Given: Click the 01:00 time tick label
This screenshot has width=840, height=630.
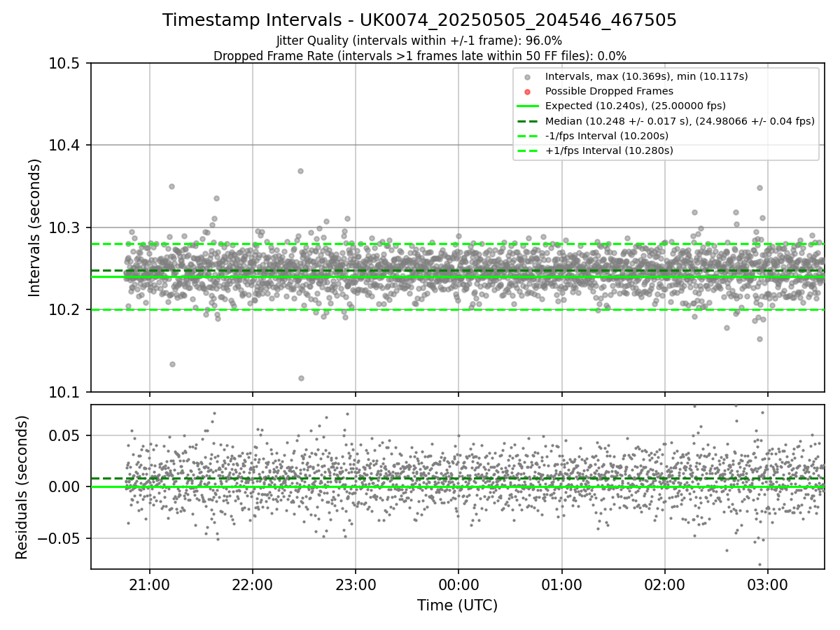Looking at the screenshot, I should point(561,584).
